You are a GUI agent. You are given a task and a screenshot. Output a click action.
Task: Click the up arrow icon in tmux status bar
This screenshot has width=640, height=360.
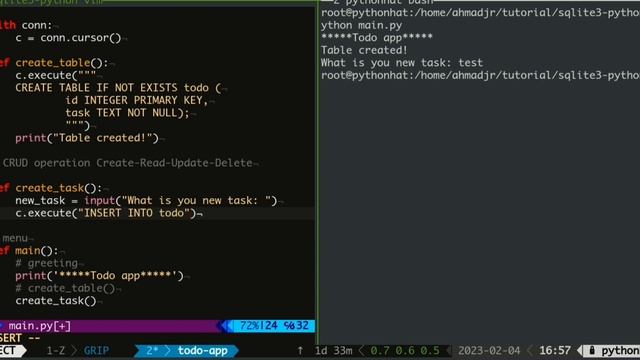click(300, 350)
